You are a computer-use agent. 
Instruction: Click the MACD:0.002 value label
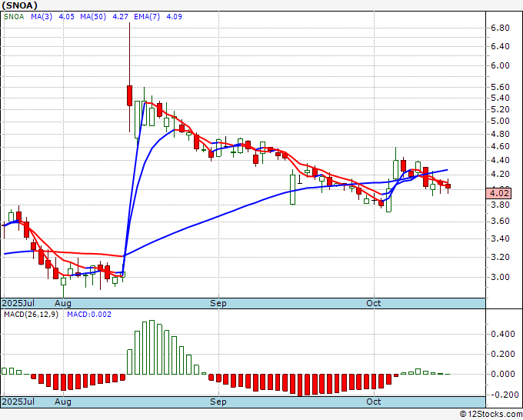89,315
